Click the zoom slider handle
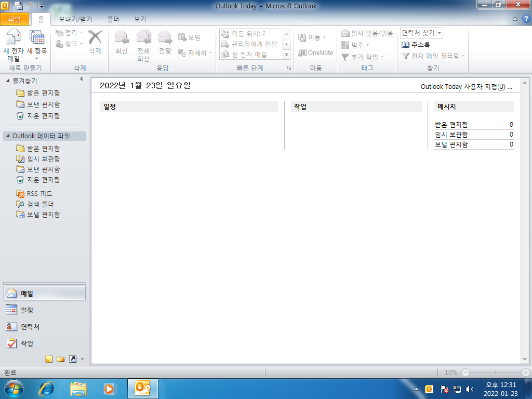532x399 pixels. click(495, 372)
